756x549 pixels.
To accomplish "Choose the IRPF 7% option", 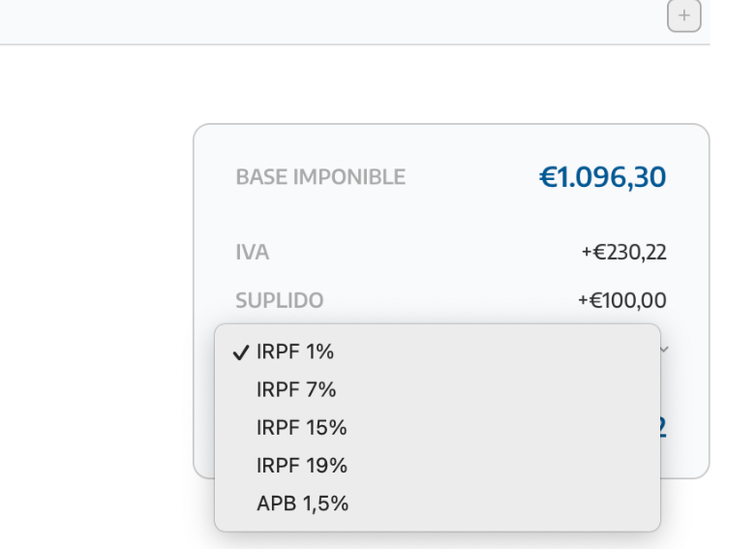I will pyautogui.click(x=296, y=390).
